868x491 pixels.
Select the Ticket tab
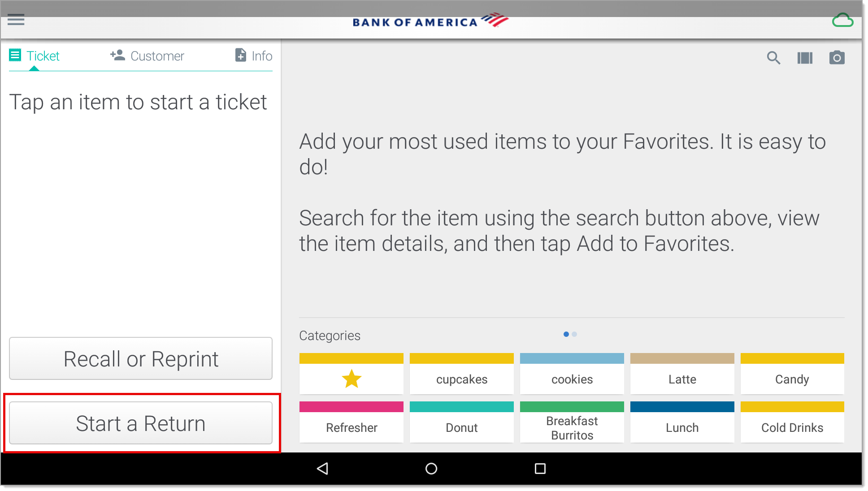pos(35,56)
